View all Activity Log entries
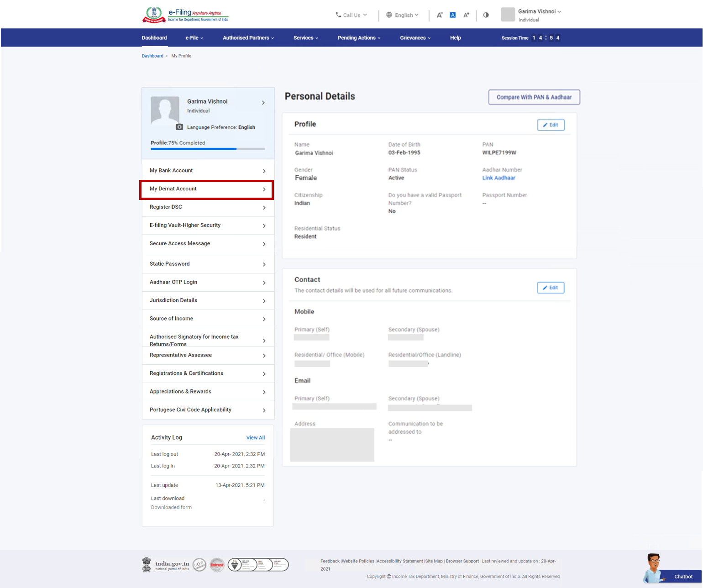Screen dimensions: 703x588 coord(255,438)
